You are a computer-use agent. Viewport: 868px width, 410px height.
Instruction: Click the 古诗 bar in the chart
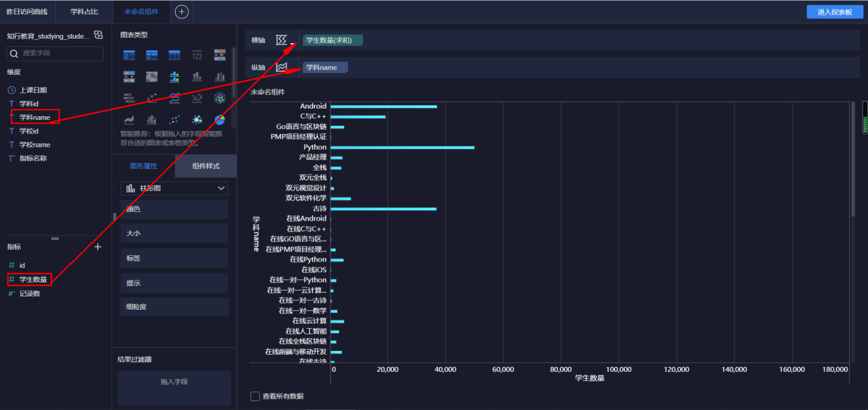tap(384, 209)
